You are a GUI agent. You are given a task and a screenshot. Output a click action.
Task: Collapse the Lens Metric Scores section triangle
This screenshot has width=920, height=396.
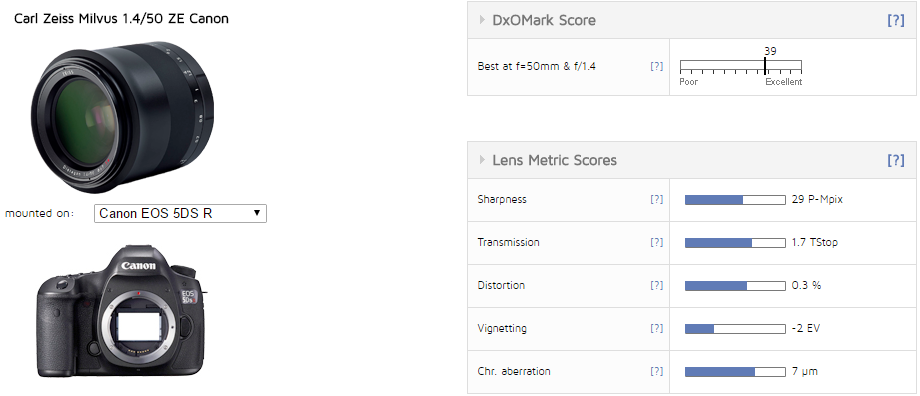(x=482, y=160)
